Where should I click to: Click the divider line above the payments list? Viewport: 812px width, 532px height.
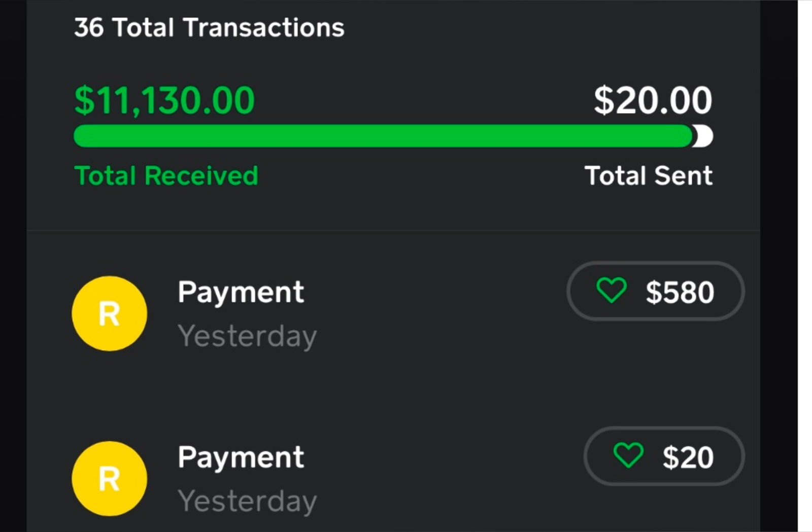(x=393, y=231)
